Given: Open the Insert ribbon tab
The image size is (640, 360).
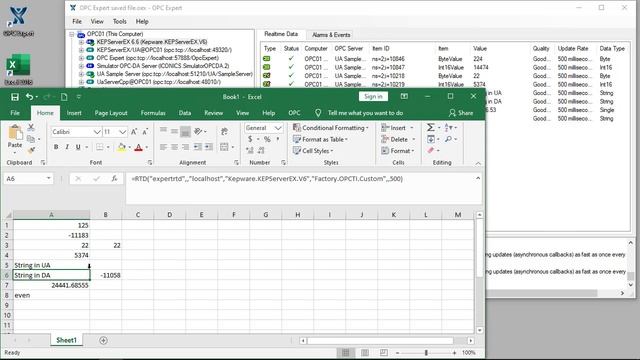Looking at the screenshot, I should click(x=74, y=113).
